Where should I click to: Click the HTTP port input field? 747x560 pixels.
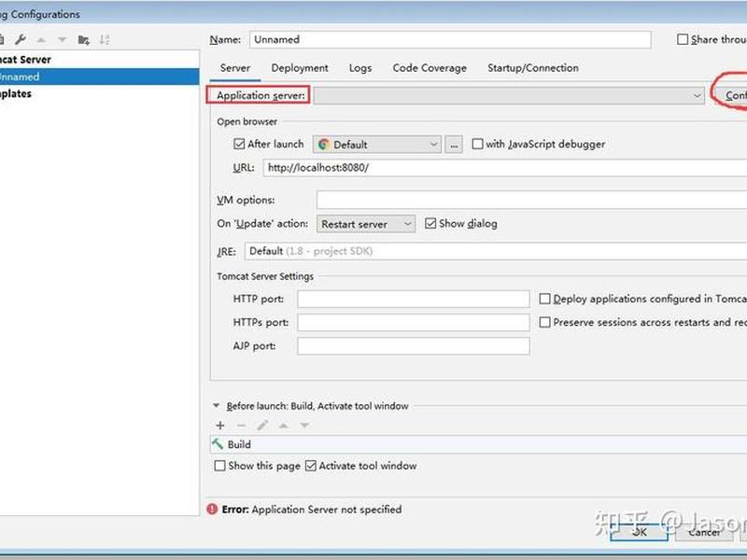414,299
